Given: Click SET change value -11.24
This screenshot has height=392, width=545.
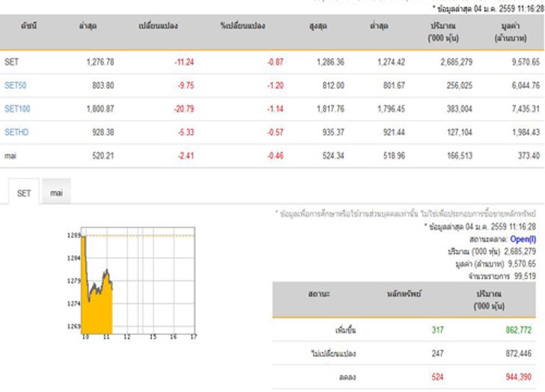Looking at the screenshot, I should coord(184,62).
